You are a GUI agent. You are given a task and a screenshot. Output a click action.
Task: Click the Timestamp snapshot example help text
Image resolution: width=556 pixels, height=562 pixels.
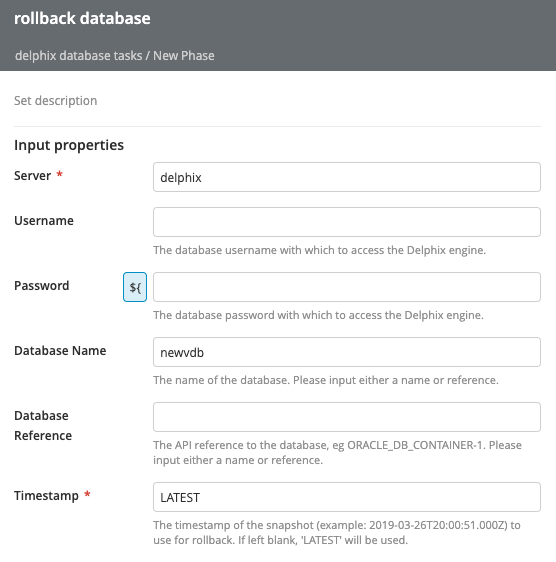[337, 532]
